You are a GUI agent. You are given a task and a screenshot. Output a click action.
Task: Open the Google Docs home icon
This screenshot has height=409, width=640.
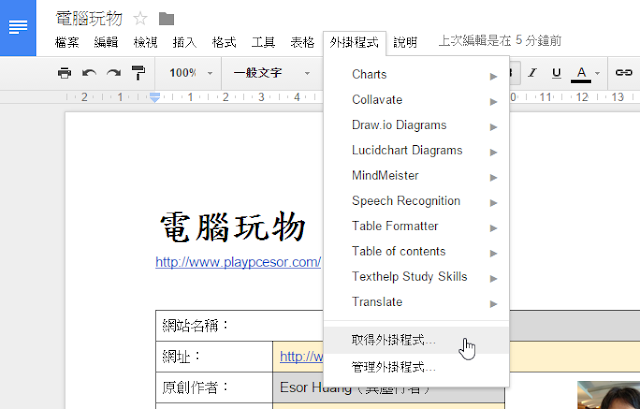18,28
